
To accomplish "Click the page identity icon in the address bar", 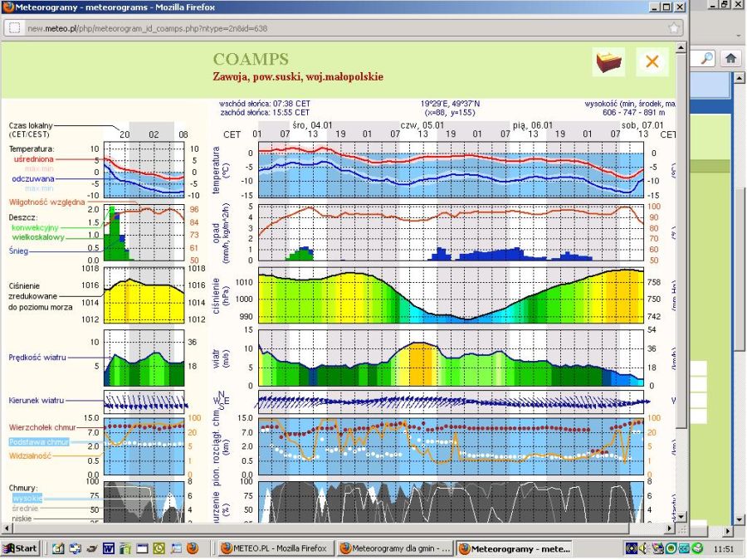I will [14, 27].
